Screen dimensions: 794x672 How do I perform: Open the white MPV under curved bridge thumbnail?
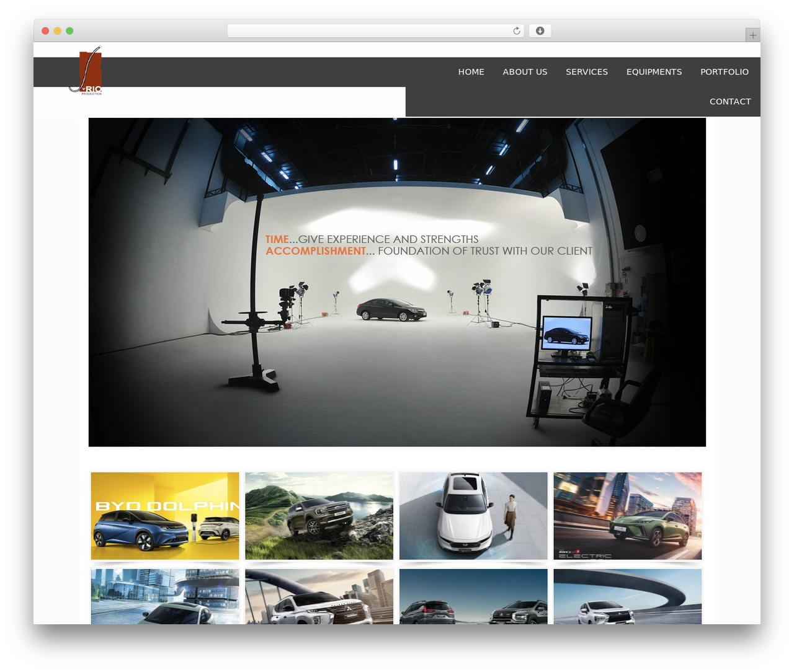[x=628, y=596]
